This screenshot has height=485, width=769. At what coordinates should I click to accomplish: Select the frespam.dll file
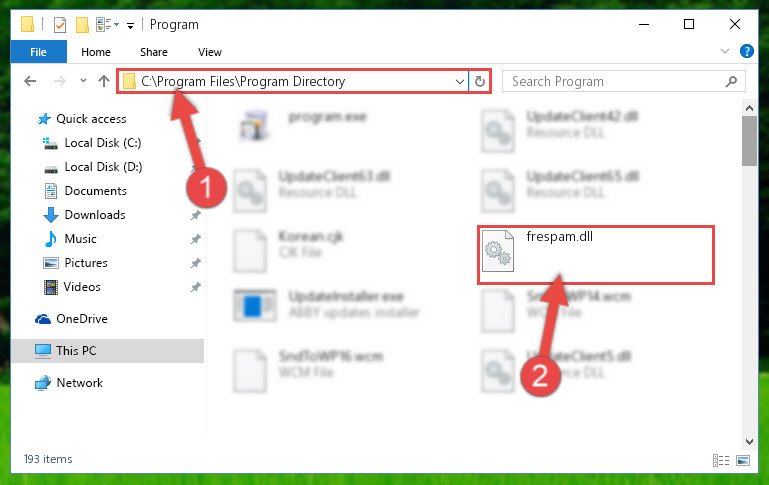[595, 255]
